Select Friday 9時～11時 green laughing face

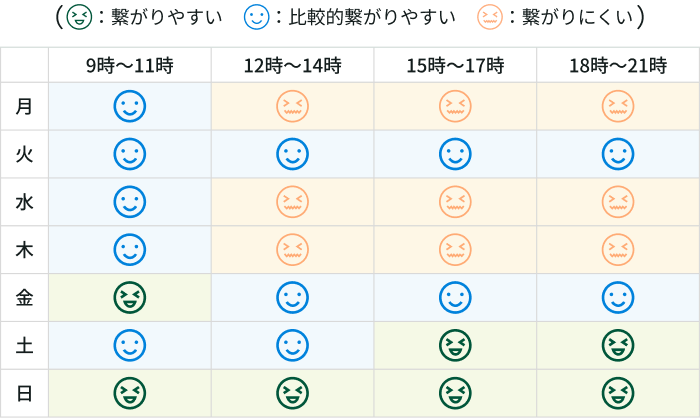(129, 298)
